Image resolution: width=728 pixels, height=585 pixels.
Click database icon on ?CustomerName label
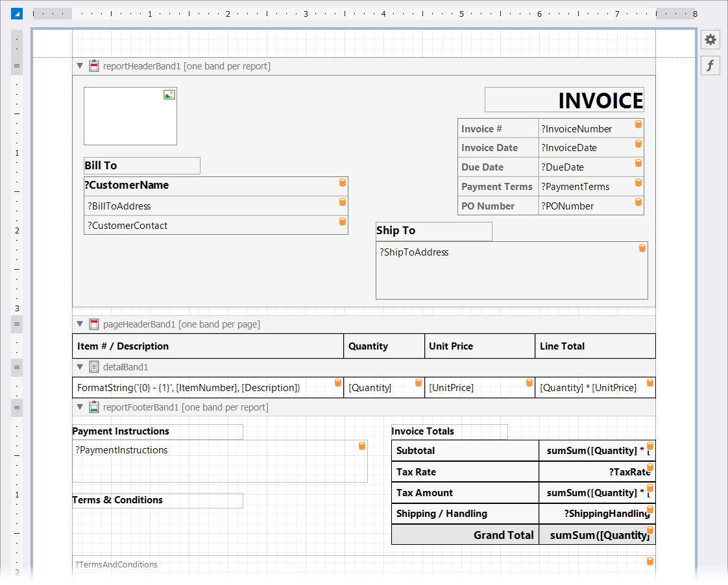(343, 183)
